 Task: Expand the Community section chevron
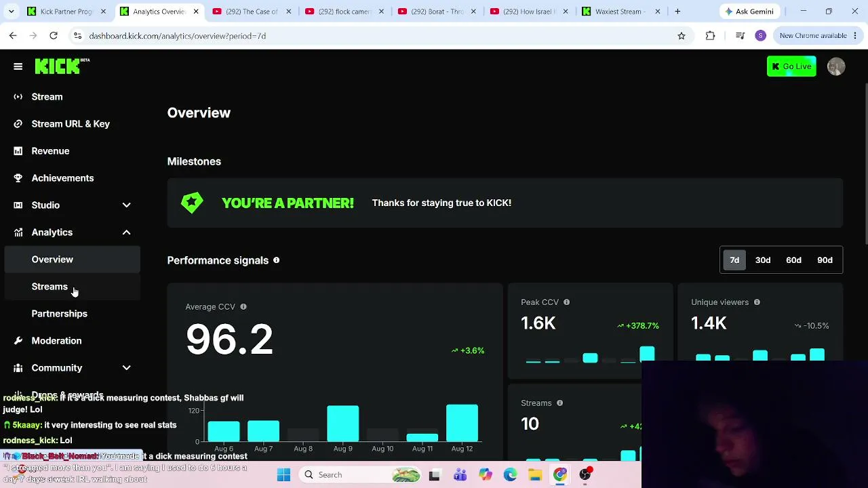(126, 368)
